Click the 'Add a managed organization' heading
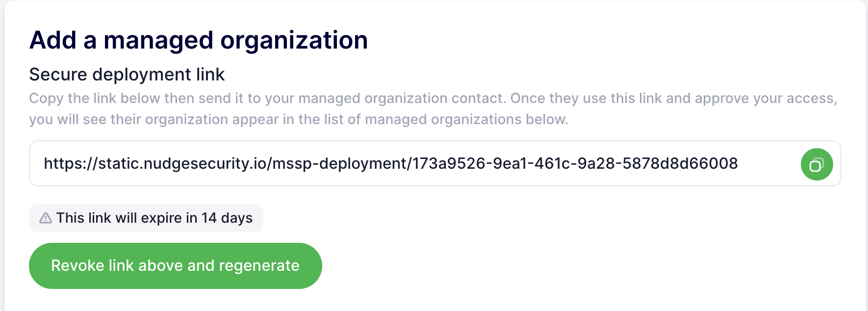Viewport: 868px width, 311px height. [x=198, y=40]
